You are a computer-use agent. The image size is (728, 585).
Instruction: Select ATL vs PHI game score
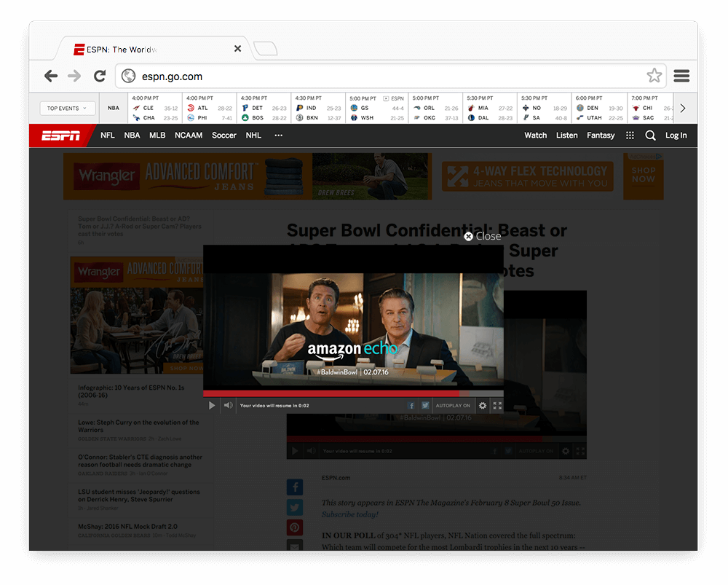(x=210, y=108)
